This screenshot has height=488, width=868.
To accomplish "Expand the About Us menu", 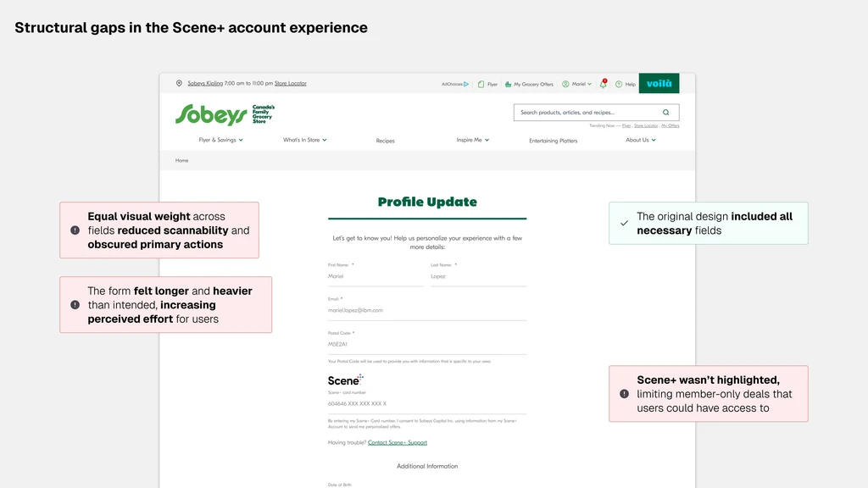I will tap(639, 140).
